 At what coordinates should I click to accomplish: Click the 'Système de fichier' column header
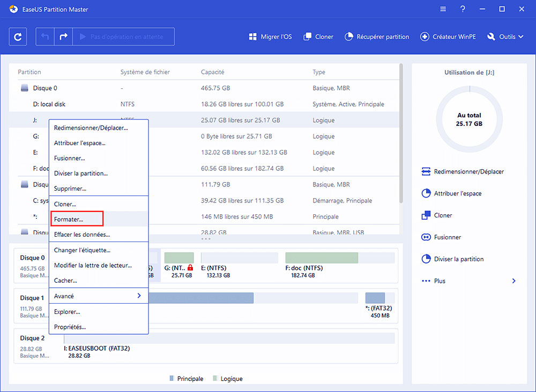pyautogui.click(x=145, y=72)
